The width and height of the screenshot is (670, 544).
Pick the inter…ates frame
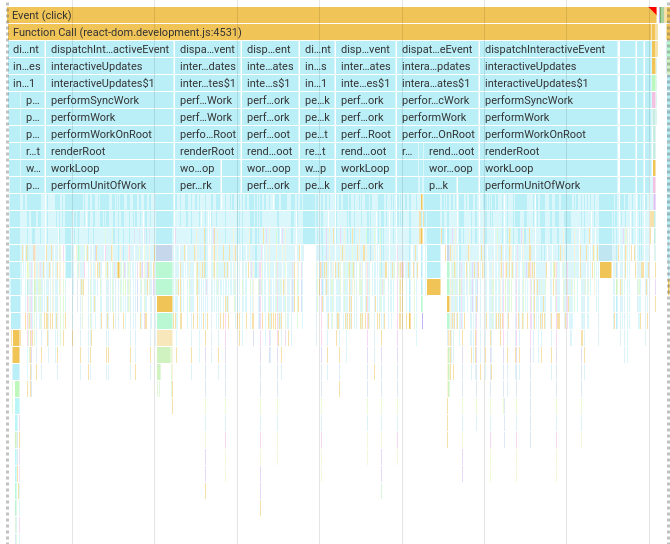pyautogui.click(x=366, y=66)
